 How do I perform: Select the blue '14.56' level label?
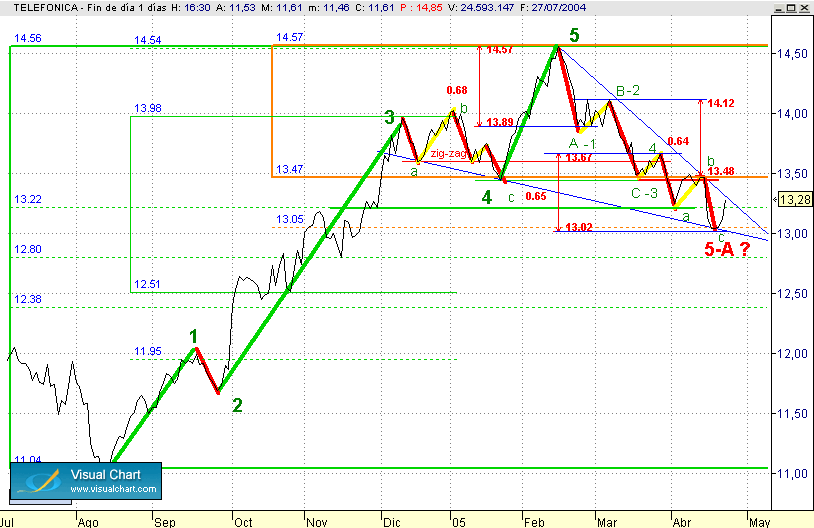click(28, 38)
